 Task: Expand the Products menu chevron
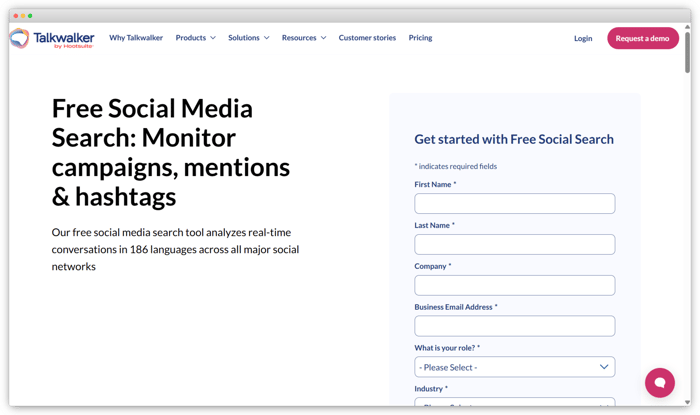[212, 38]
